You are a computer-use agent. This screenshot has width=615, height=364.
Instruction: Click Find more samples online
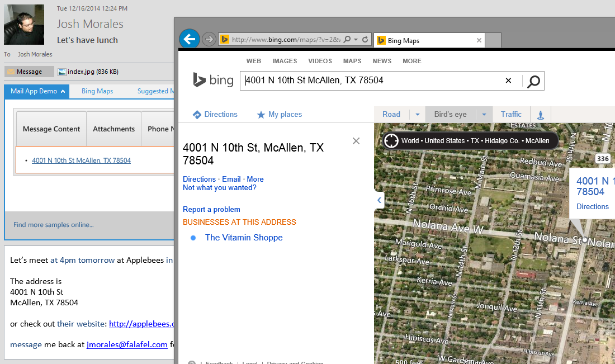point(53,224)
